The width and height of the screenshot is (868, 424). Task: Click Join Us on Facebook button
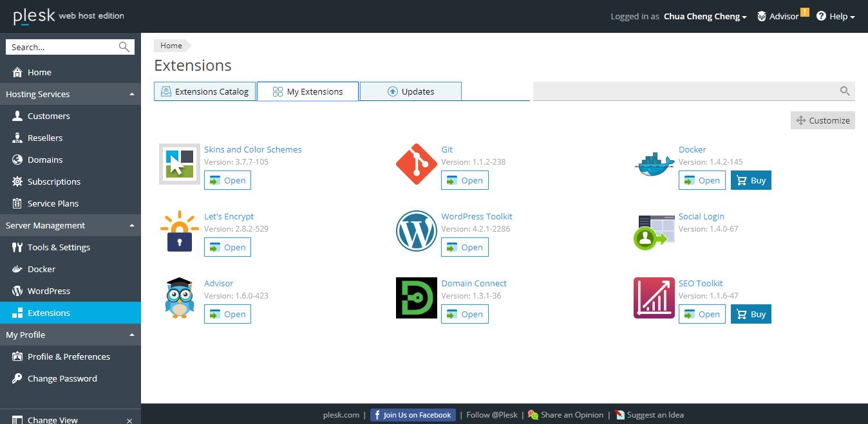(413, 415)
